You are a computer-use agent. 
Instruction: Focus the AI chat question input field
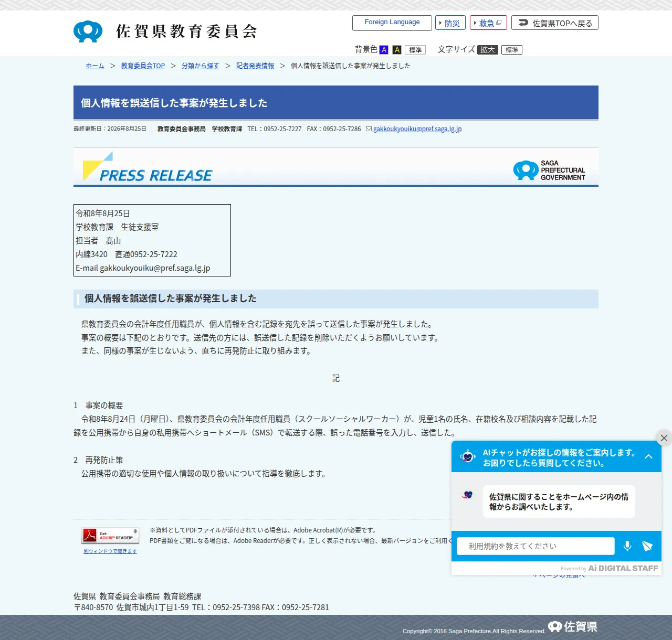(535, 546)
